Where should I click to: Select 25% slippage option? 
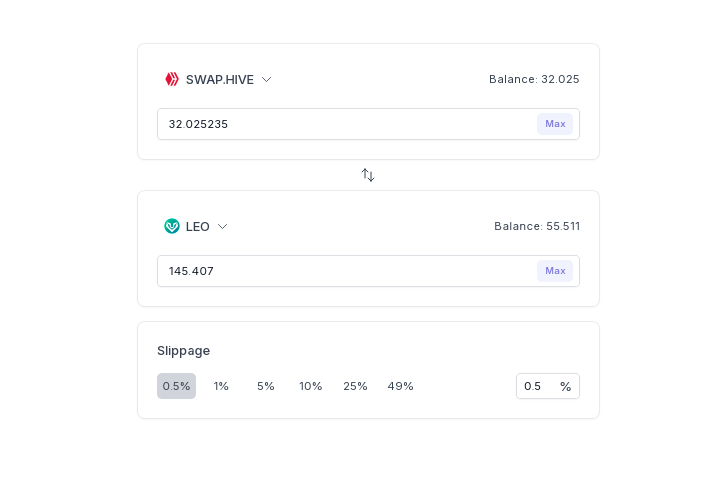pyautogui.click(x=355, y=386)
